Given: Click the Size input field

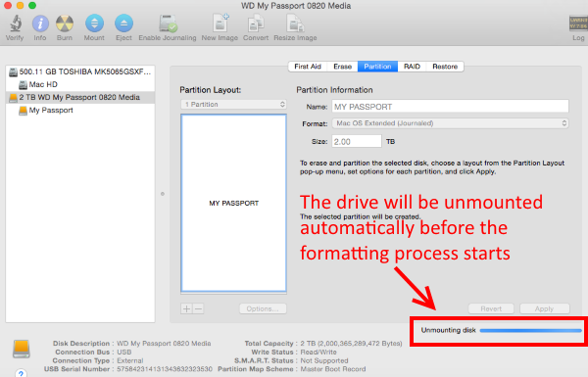Looking at the screenshot, I should [357, 142].
